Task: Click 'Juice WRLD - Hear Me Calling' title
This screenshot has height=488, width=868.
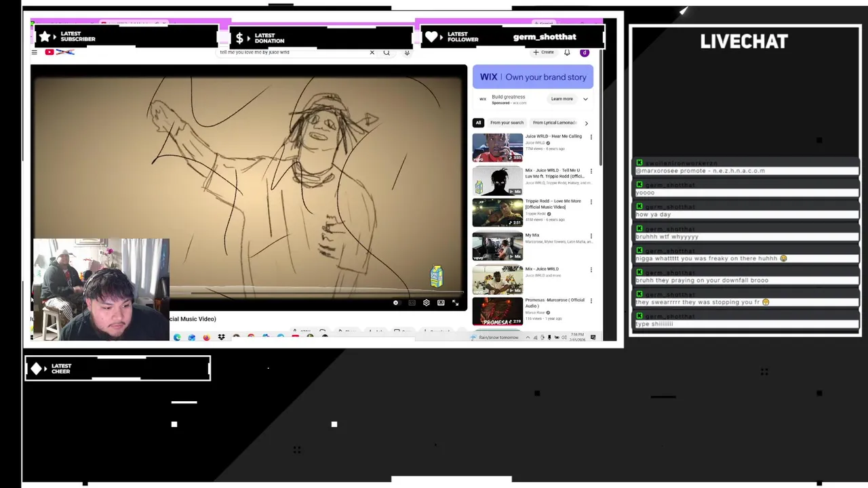Action: 553,136
